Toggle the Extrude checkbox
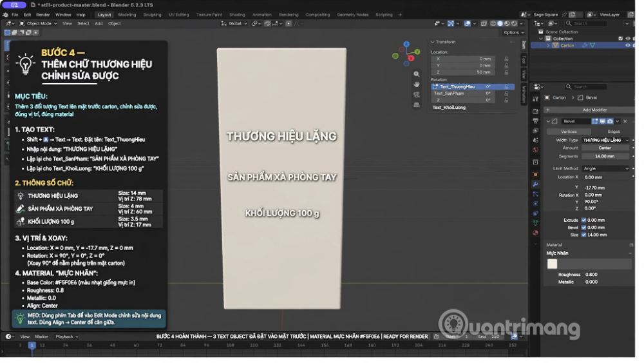The image size is (644, 363). pyautogui.click(x=583, y=221)
